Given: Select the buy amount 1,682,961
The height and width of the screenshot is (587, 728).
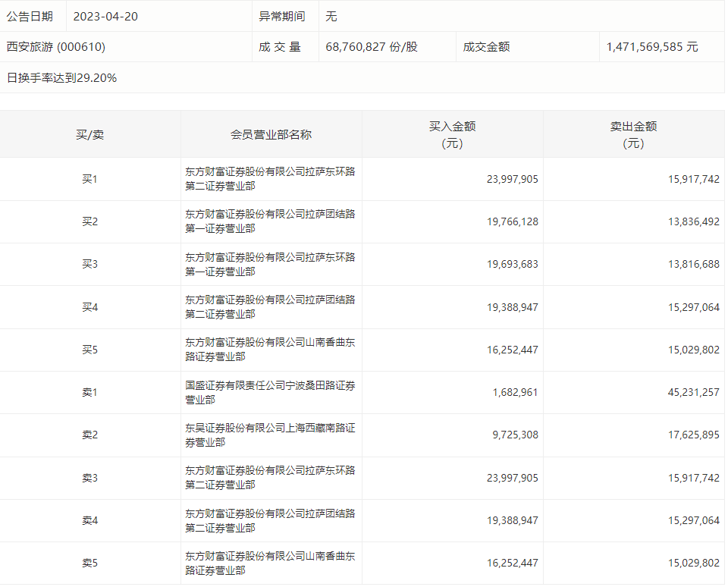Looking at the screenshot, I should coord(516,392).
